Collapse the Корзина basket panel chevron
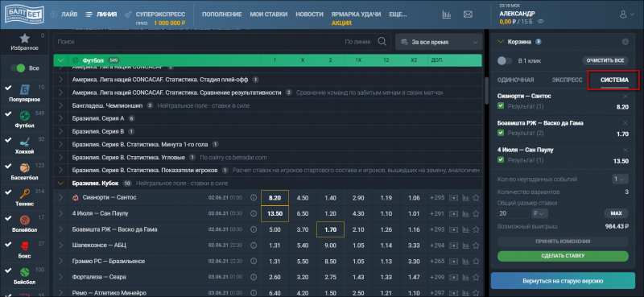644x297 pixels. [500, 42]
